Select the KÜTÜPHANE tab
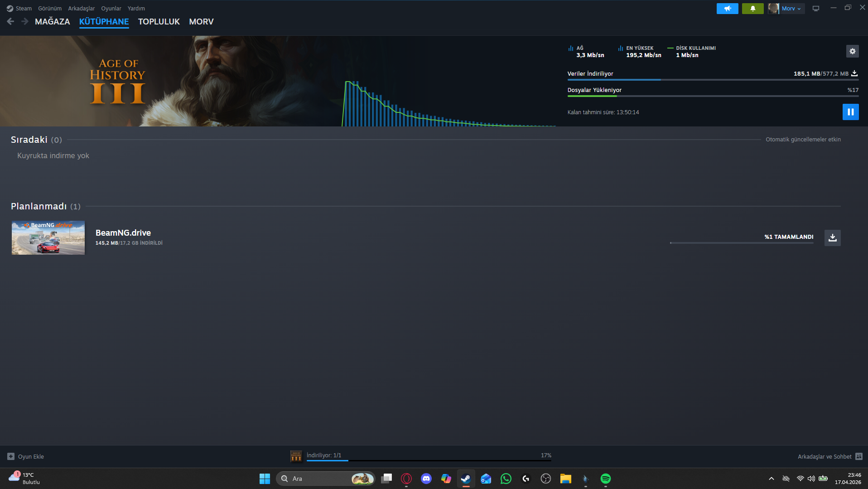 coord(104,21)
